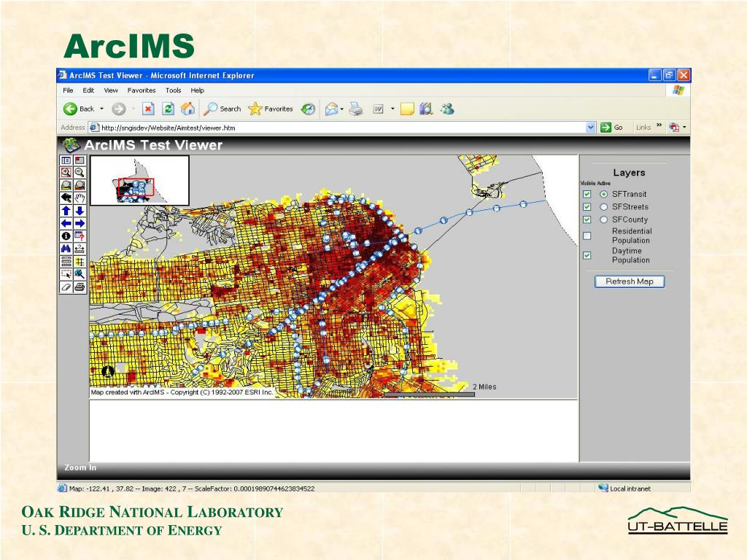This screenshot has height=560, width=747.
Task: Open the Set Units tool
Action: [66, 262]
